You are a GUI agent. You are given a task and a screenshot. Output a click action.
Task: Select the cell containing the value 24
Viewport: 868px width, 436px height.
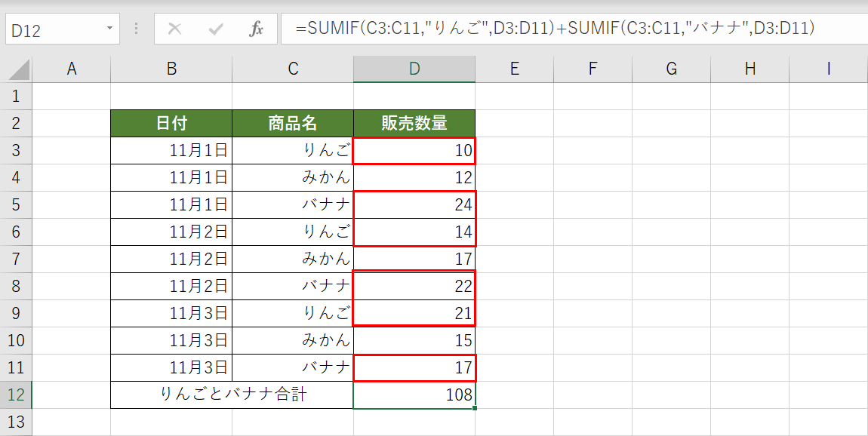414,204
